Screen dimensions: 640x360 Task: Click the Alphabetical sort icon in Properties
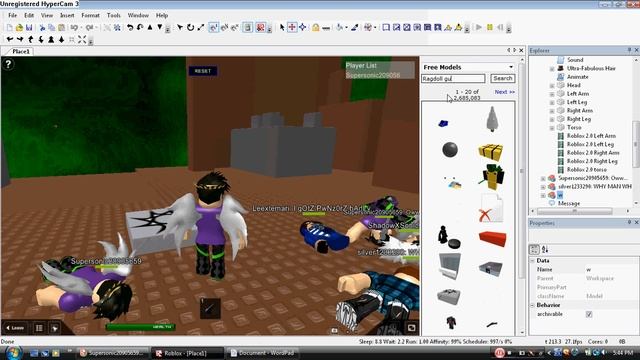pyautogui.click(x=545, y=249)
